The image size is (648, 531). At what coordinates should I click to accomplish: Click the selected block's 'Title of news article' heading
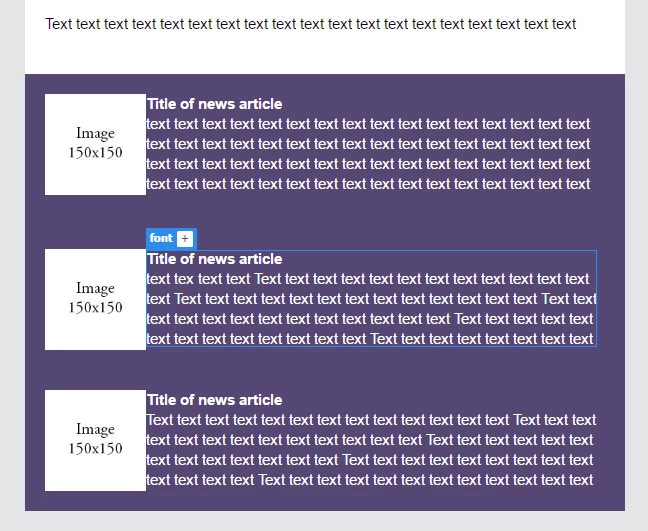pos(214,259)
